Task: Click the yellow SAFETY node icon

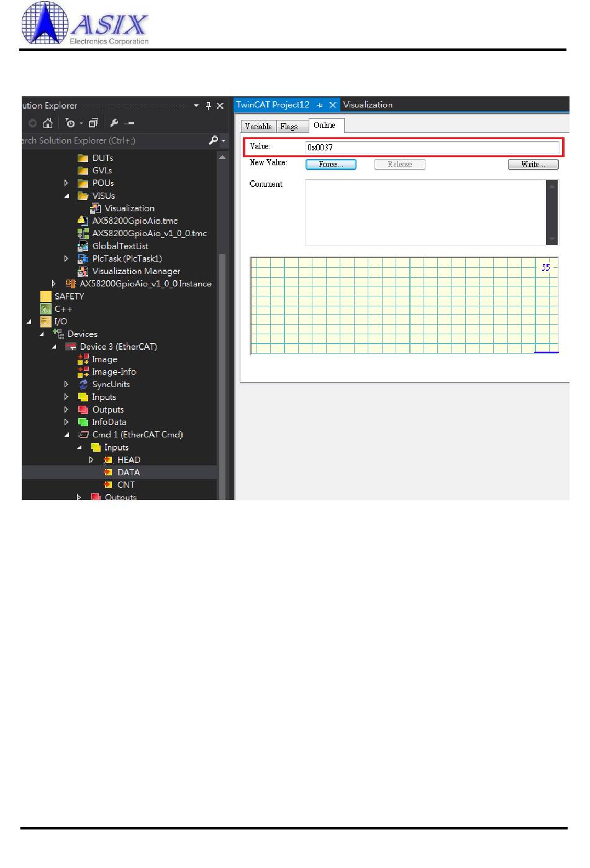Action: click(46, 296)
